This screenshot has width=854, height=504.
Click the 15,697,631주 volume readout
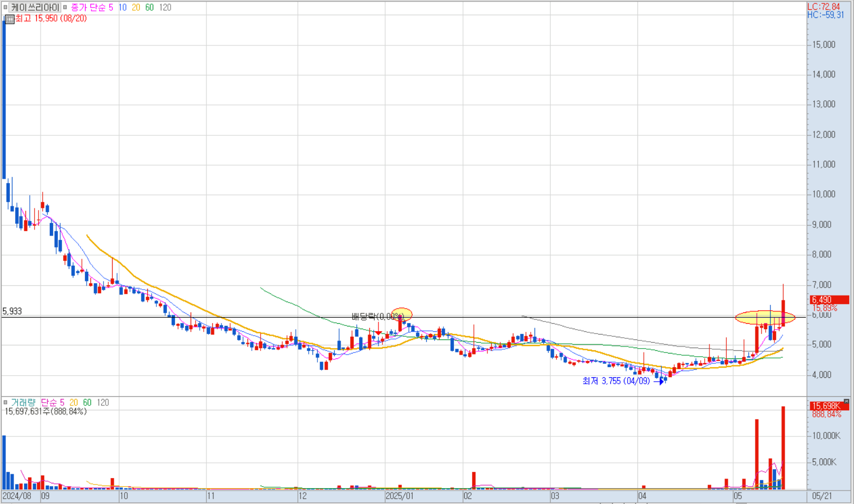[x=45, y=411]
